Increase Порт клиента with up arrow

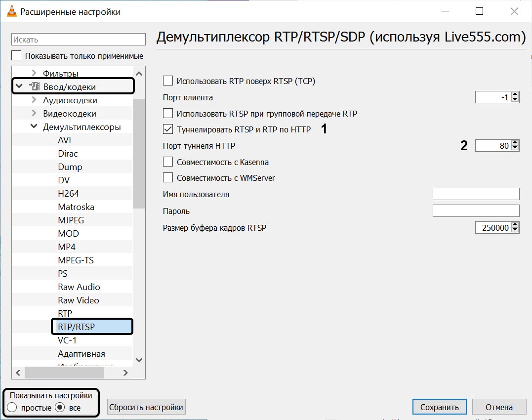tap(515, 94)
